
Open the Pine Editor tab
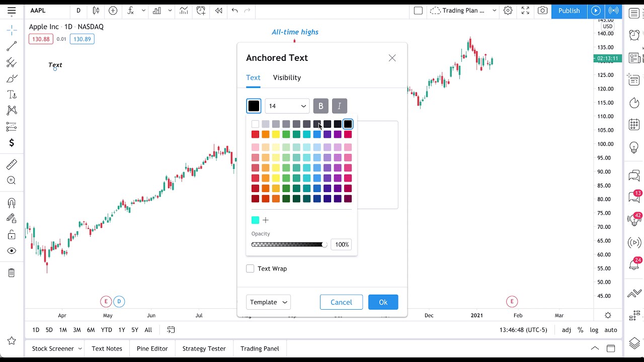tap(152, 348)
